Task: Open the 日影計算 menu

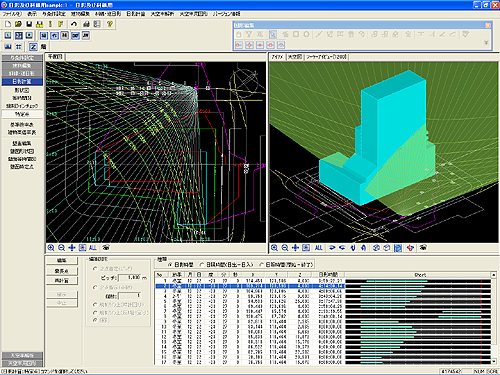Action: tap(136, 14)
